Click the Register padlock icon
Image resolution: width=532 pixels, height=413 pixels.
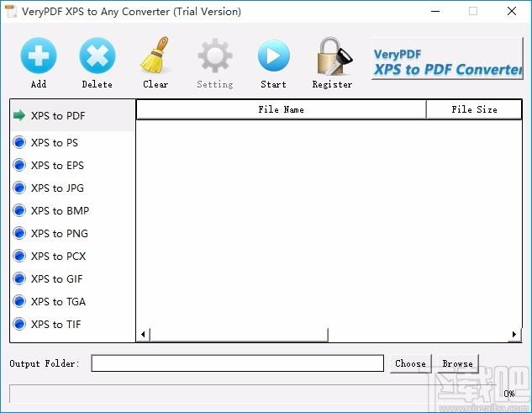coord(332,57)
